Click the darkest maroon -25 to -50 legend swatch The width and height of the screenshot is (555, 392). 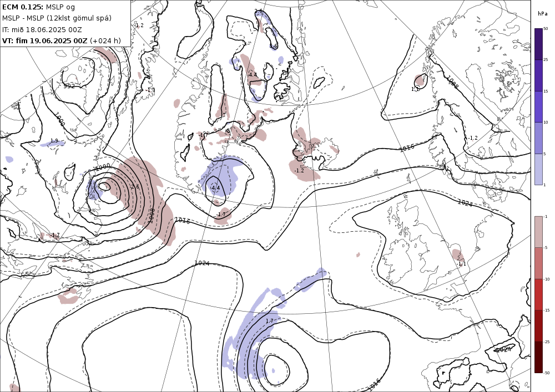[538, 357]
